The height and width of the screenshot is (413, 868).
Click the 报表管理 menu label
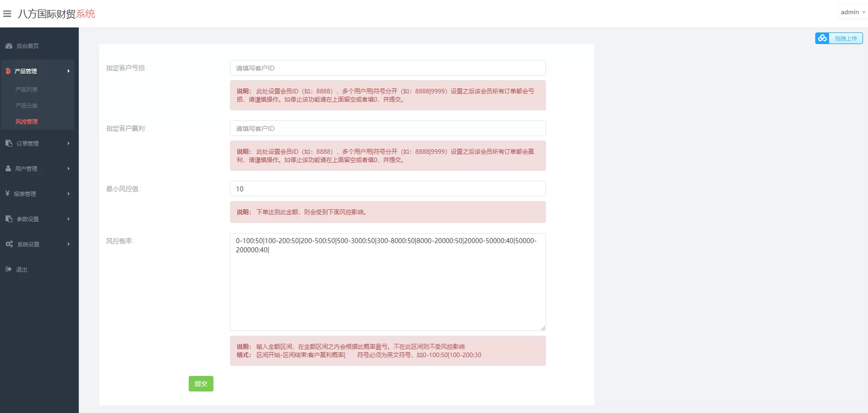(x=25, y=194)
